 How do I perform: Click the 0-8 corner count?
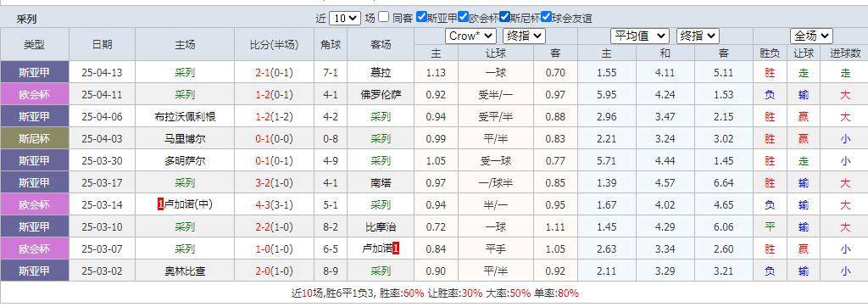click(x=331, y=139)
